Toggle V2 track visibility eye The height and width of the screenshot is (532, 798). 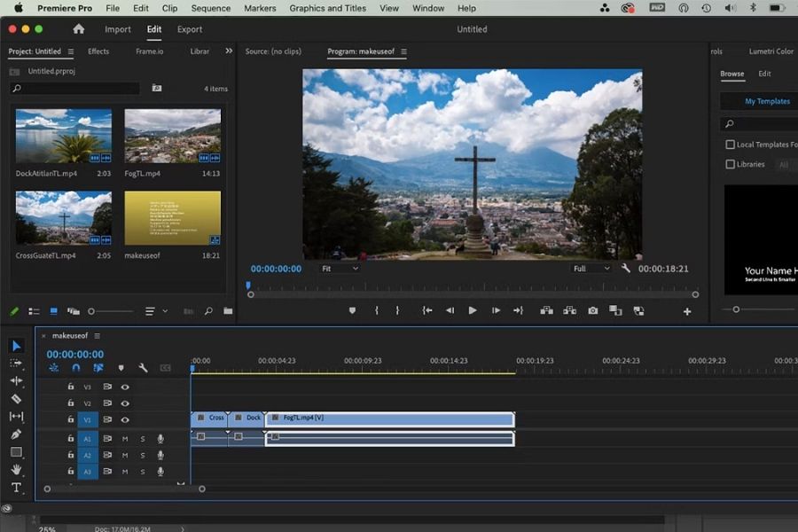tap(125, 403)
